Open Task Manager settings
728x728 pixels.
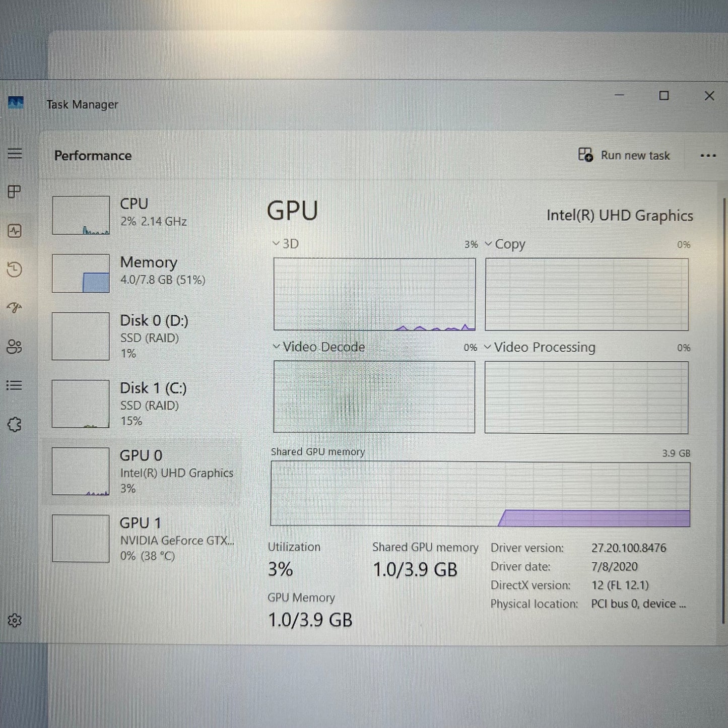coord(14,621)
